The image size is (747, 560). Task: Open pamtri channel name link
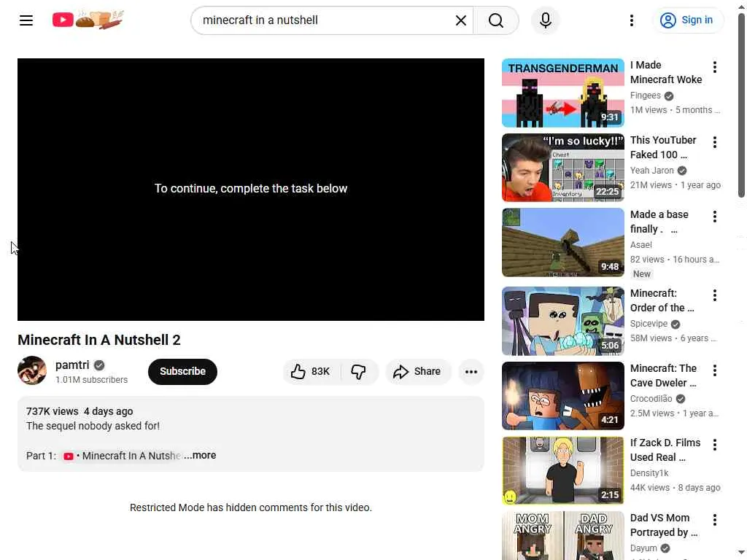click(x=72, y=365)
